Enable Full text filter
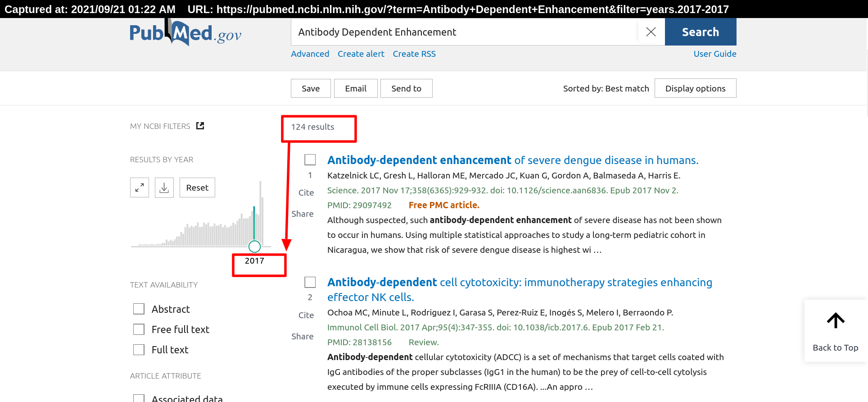The image size is (868, 402). coord(139,350)
